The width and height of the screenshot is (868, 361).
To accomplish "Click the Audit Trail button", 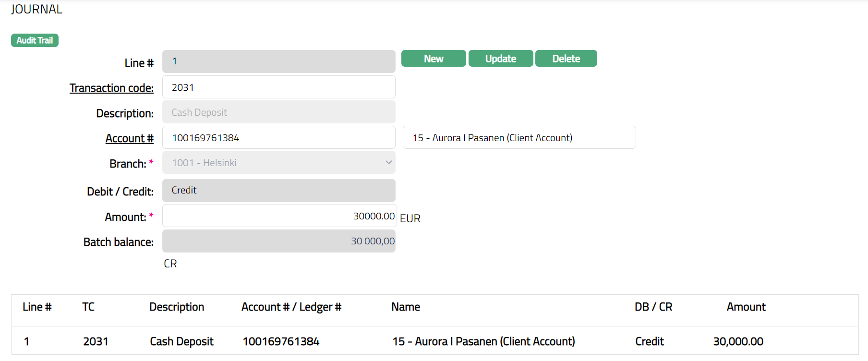I will click(35, 40).
